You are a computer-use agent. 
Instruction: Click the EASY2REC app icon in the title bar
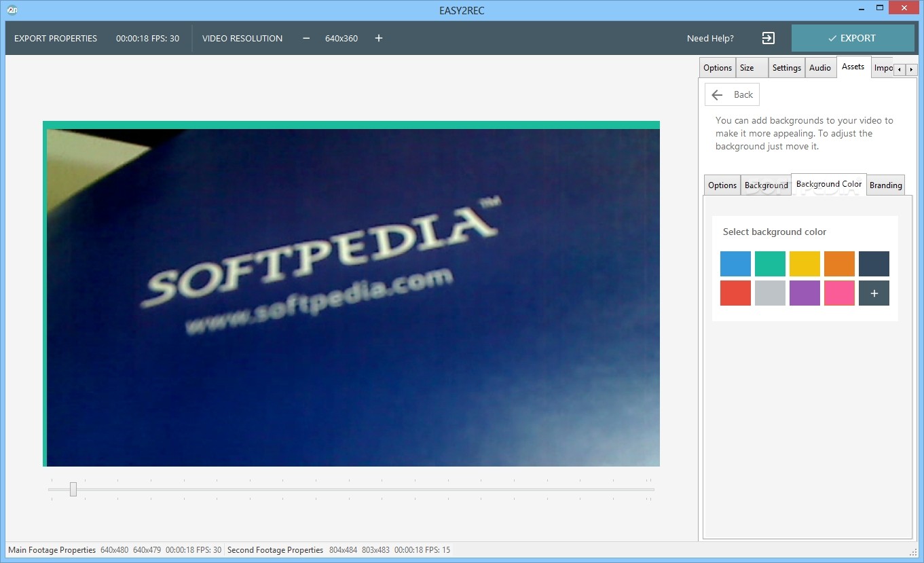click(x=11, y=10)
